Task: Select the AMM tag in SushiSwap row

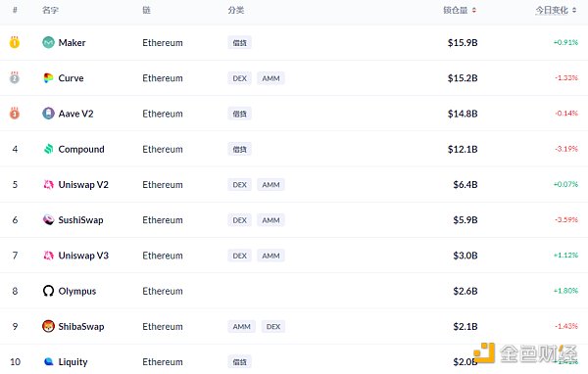Action: click(x=270, y=220)
